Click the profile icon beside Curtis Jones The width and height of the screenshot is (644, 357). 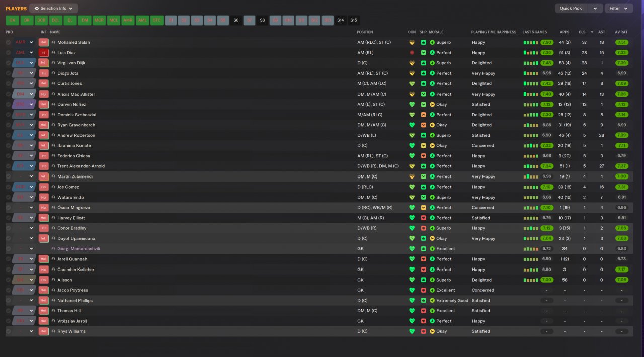click(x=53, y=83)
